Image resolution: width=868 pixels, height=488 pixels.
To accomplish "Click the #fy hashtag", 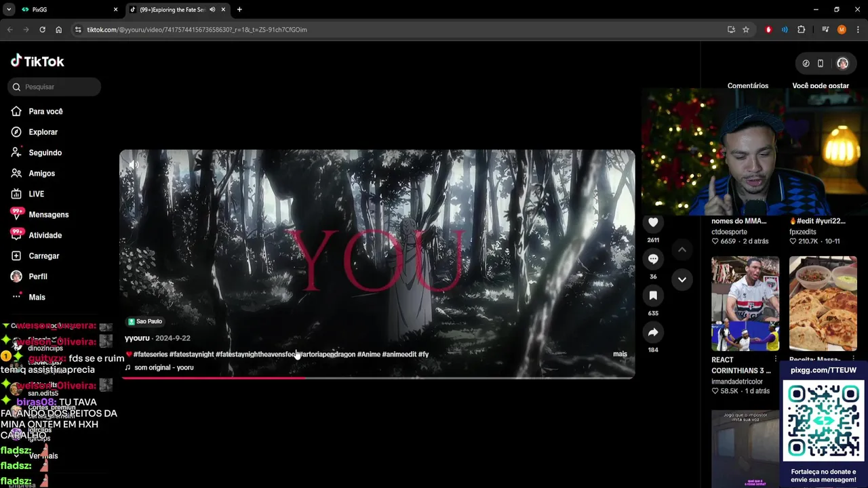I will 424,354.
